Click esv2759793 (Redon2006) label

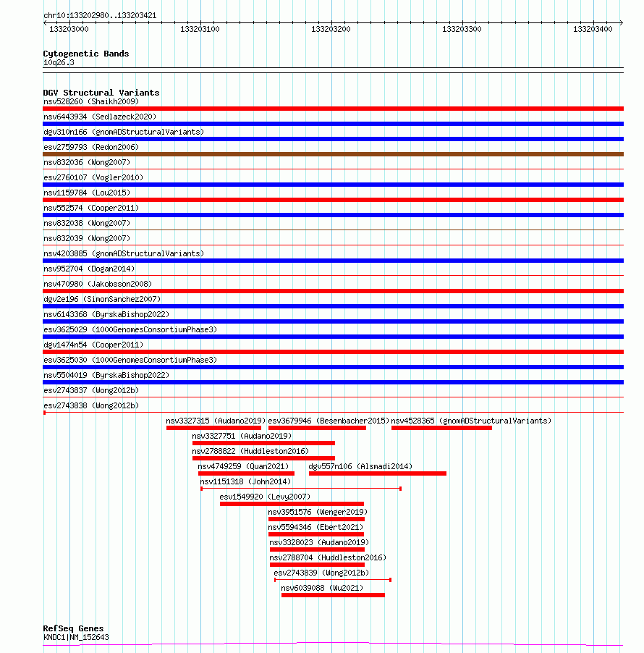pyautogui.click(x=91, y=147)
